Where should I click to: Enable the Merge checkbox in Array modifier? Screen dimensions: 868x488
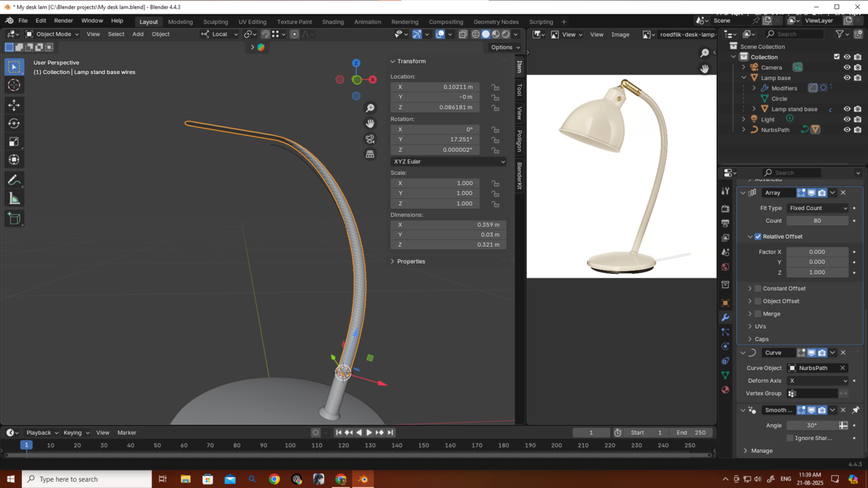pos(758,314)
